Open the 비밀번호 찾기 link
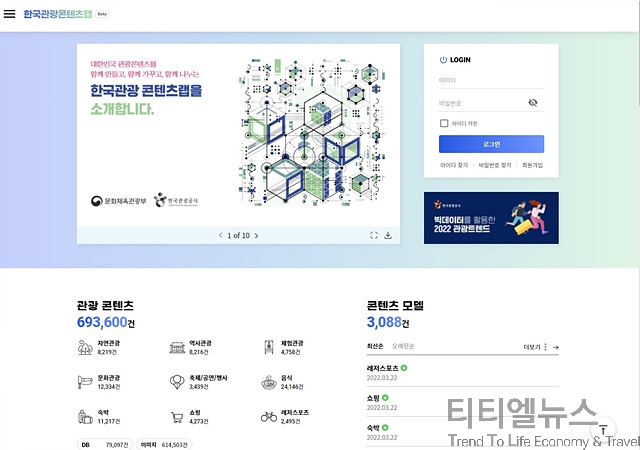Viewport: 640px width, 450px height. click(495, 165)
